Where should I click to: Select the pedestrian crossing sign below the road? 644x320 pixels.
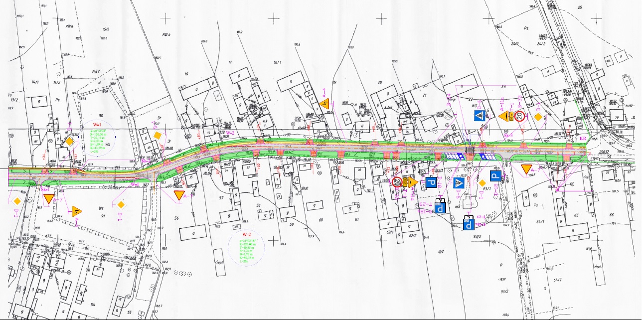460,183
